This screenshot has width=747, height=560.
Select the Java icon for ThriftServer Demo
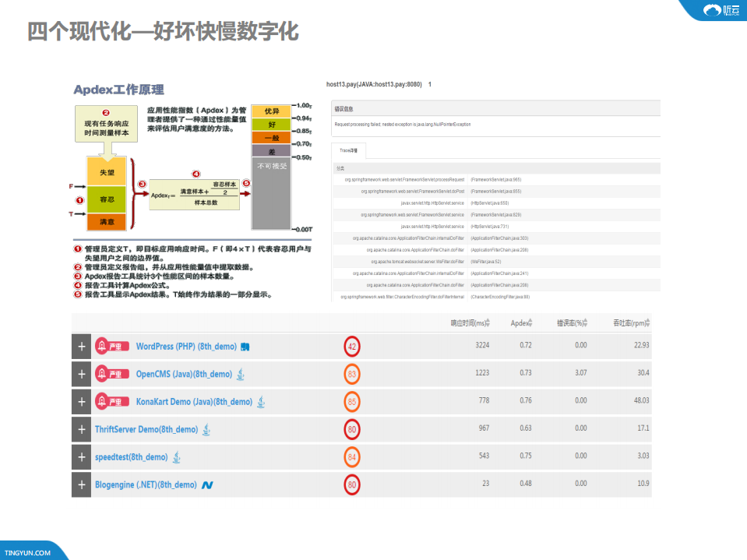(206, 429)
